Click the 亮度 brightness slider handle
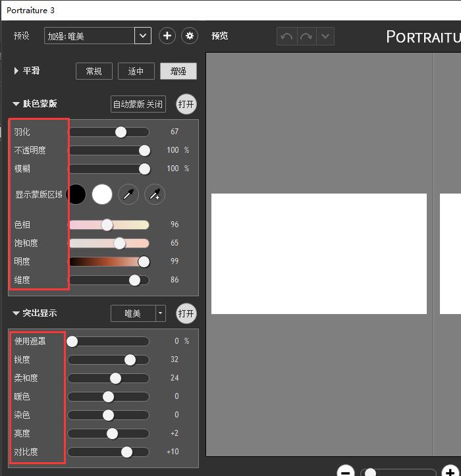 tap(113, 433)
